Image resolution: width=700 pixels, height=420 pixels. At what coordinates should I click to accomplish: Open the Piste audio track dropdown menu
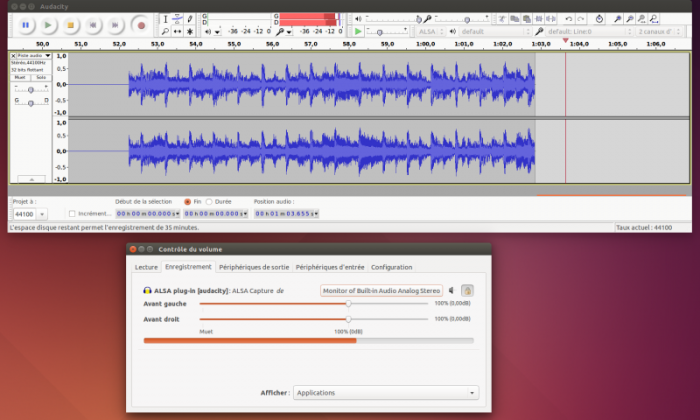tap(31, 56)
